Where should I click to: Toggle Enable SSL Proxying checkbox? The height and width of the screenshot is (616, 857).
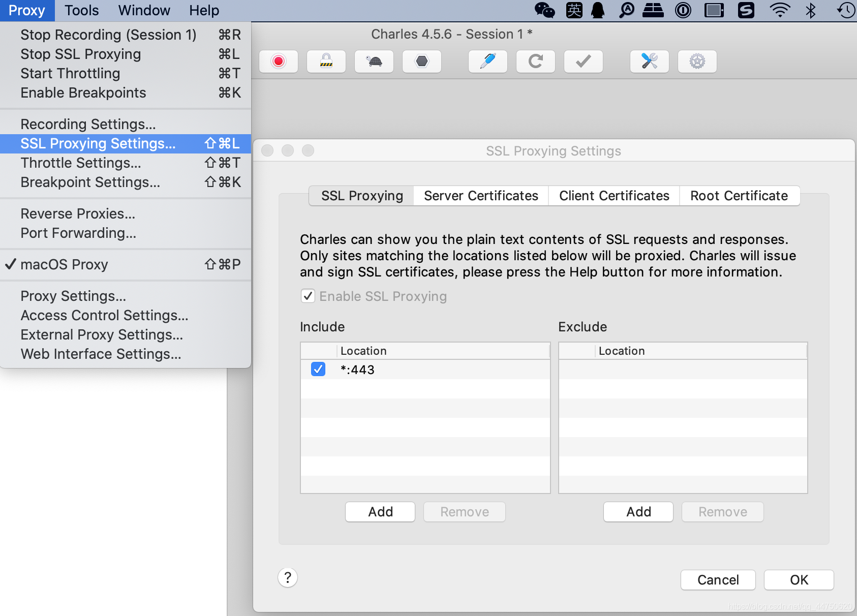click(308, 296)
